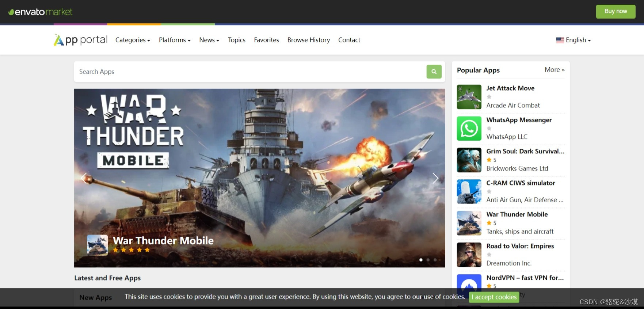Click the Arcade Air Combat text

pos(513,105)
